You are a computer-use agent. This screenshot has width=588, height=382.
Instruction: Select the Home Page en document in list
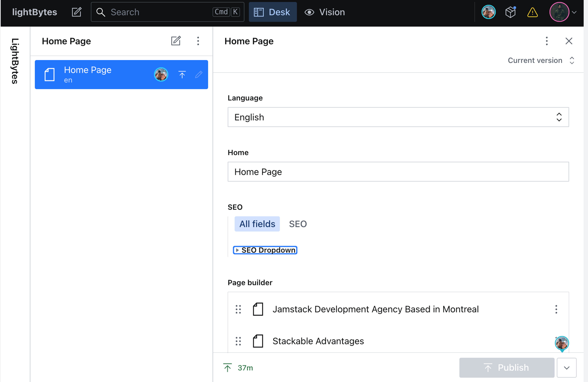[99, 74]
